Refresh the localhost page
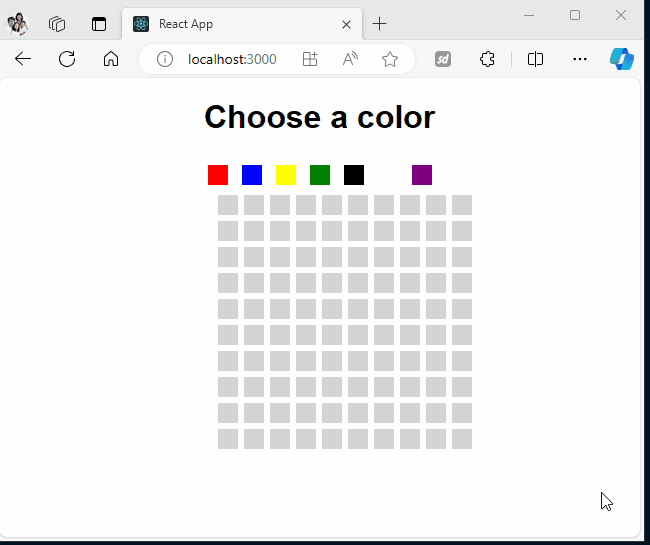650x545 pixels. 67,59
